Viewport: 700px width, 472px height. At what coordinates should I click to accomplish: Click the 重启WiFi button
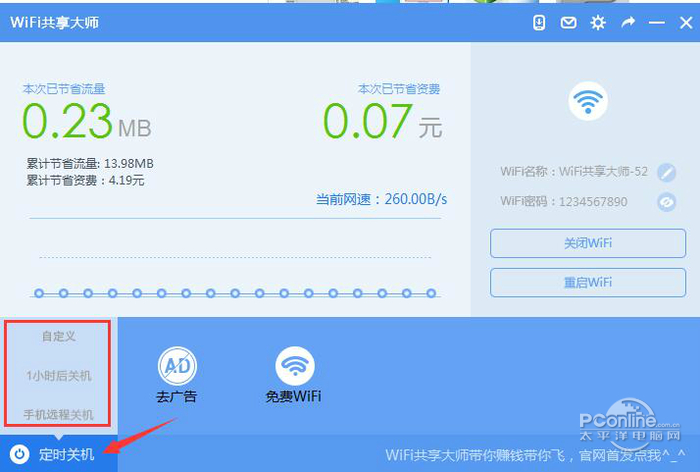pyautogui.click(x=588, y=283)
